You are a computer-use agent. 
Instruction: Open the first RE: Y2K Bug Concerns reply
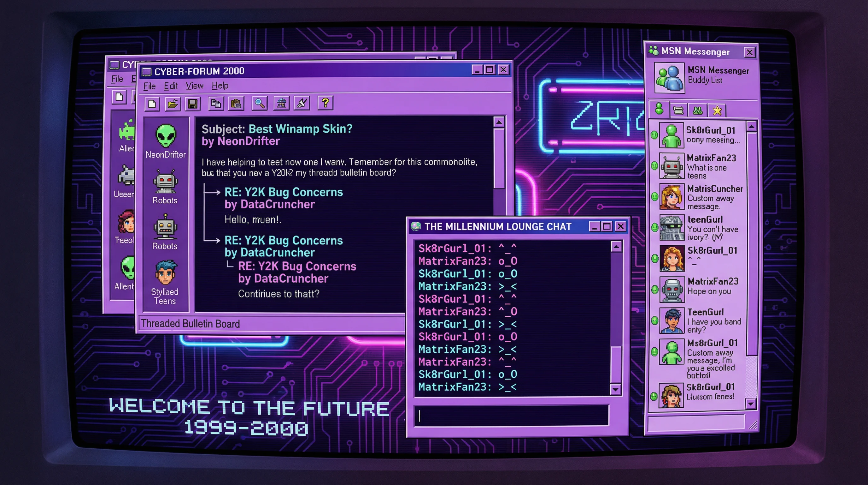click(283, 192)
